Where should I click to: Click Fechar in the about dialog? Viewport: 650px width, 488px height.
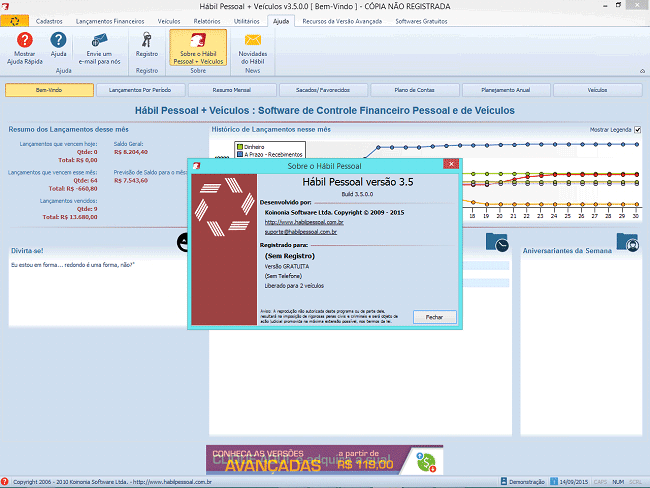coord(434,317)
